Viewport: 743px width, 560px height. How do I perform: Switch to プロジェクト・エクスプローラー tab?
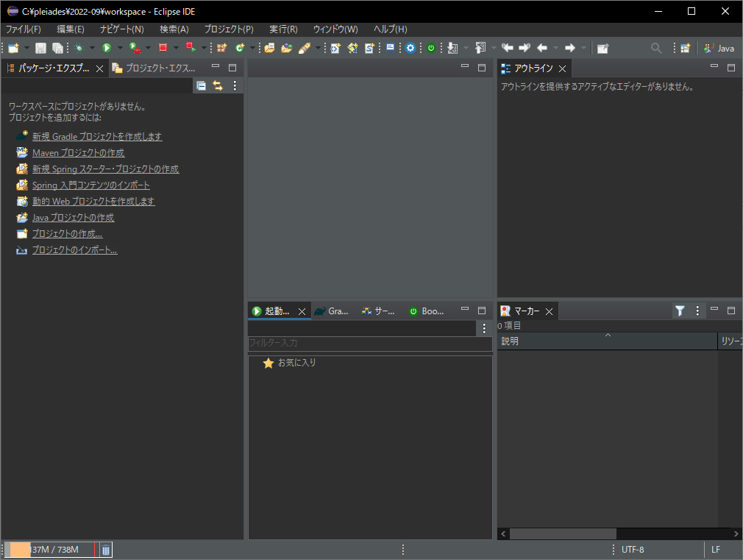[x=154, y=68]
